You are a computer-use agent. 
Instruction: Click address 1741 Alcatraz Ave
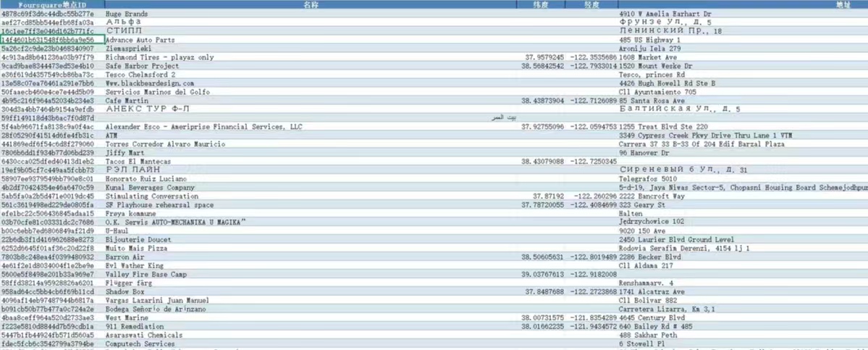coord(652,292)
